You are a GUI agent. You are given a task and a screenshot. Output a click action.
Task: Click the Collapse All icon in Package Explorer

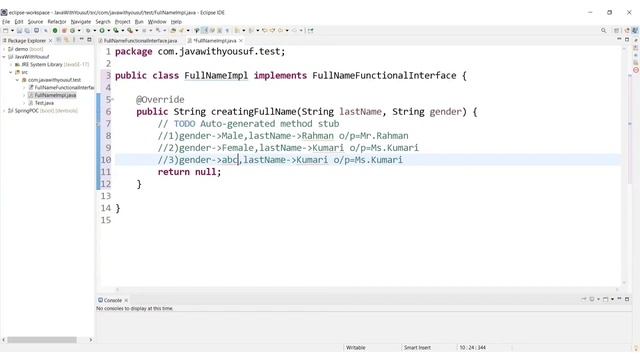click(58, 40)
